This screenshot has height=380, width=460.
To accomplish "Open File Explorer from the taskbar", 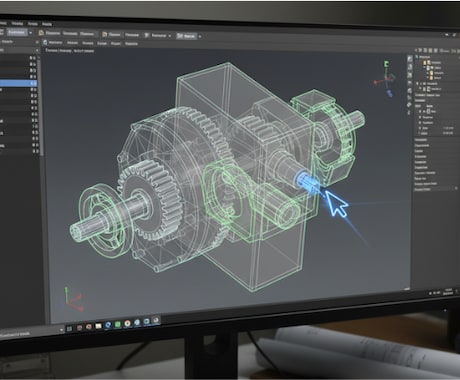I will 98,326.
